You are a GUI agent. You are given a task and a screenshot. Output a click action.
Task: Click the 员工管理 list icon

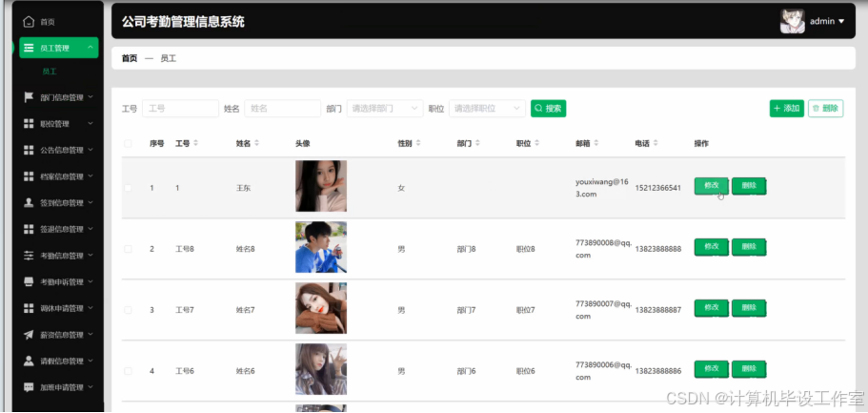click(x=29, y=49)
